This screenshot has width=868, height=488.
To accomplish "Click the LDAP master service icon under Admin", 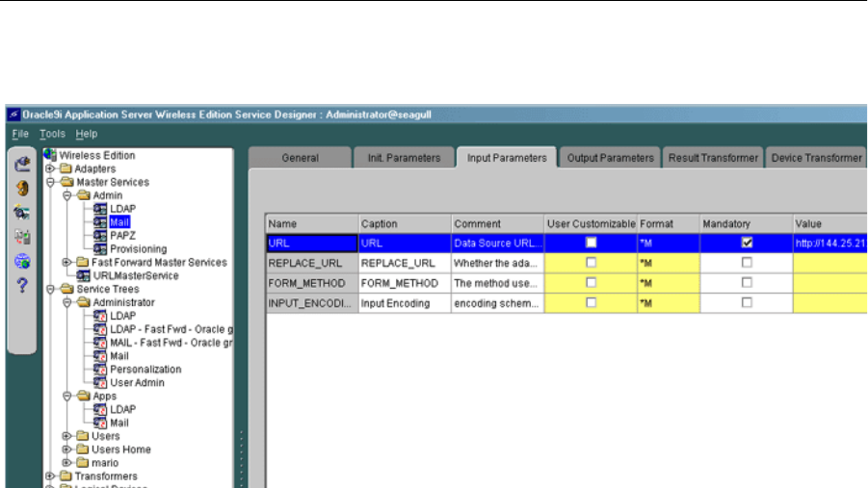I will click(x=100, y=209).
